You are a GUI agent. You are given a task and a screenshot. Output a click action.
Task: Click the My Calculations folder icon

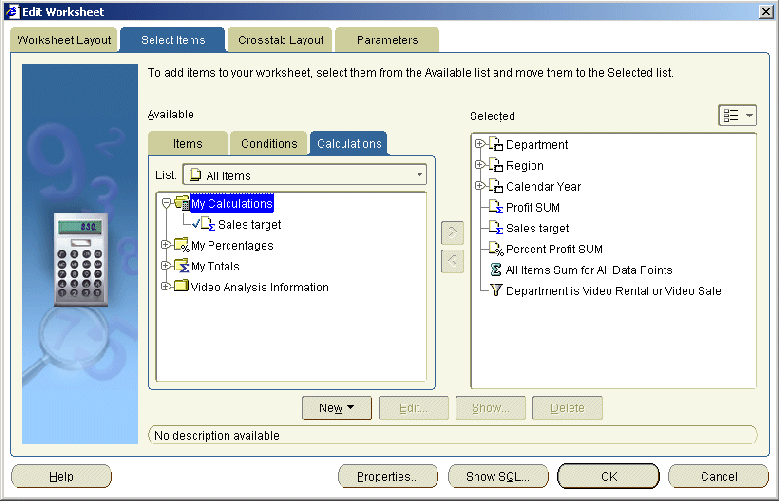tap(182, 203)
